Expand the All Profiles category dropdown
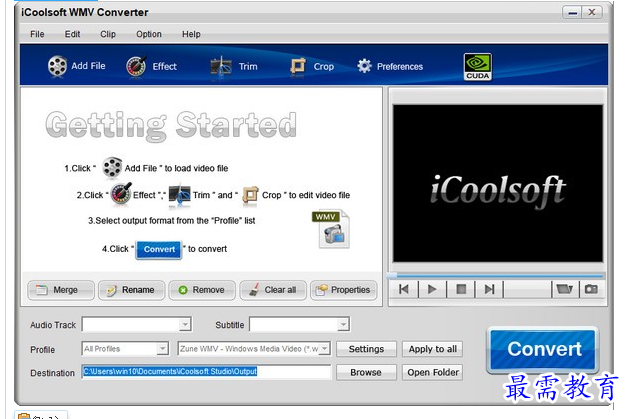Screen dimensions: 627x419 click(162, 349)
